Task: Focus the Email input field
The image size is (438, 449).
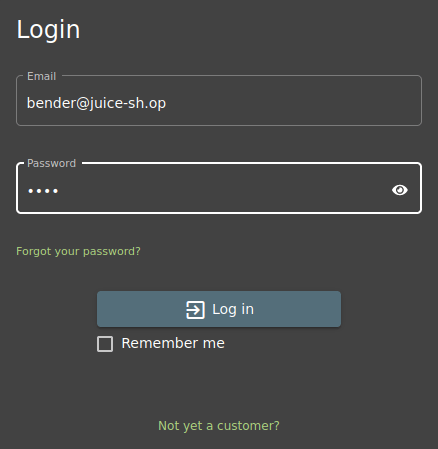Action: [219, 101]
